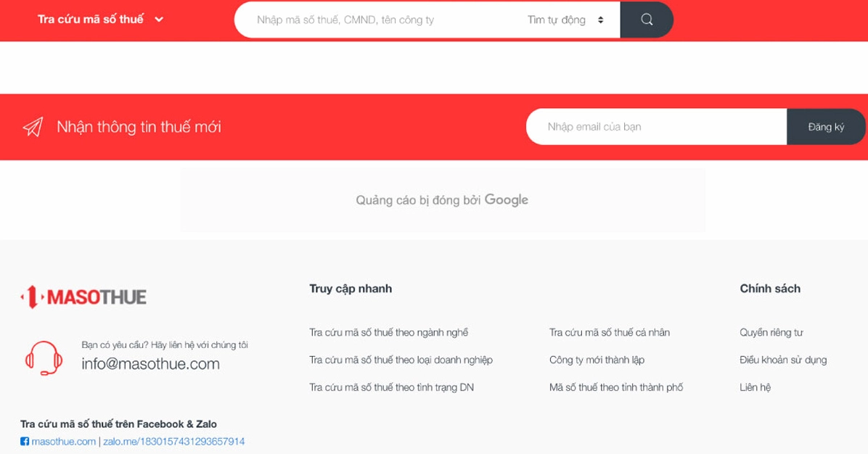Expand the 'Tra cứu mã số thuế' menu
This screenshot has height=454, width=868.
tap(101, 20)
